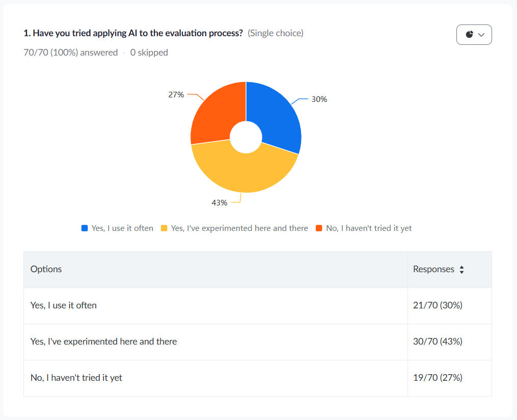Select table row 'No, I haven't tried it yet'

click(x=76, y=378)
